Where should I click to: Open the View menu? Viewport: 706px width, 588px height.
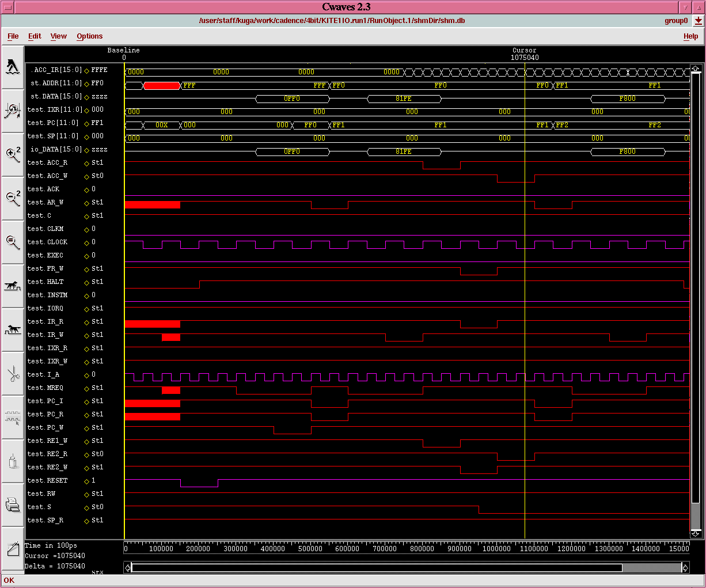58,36
